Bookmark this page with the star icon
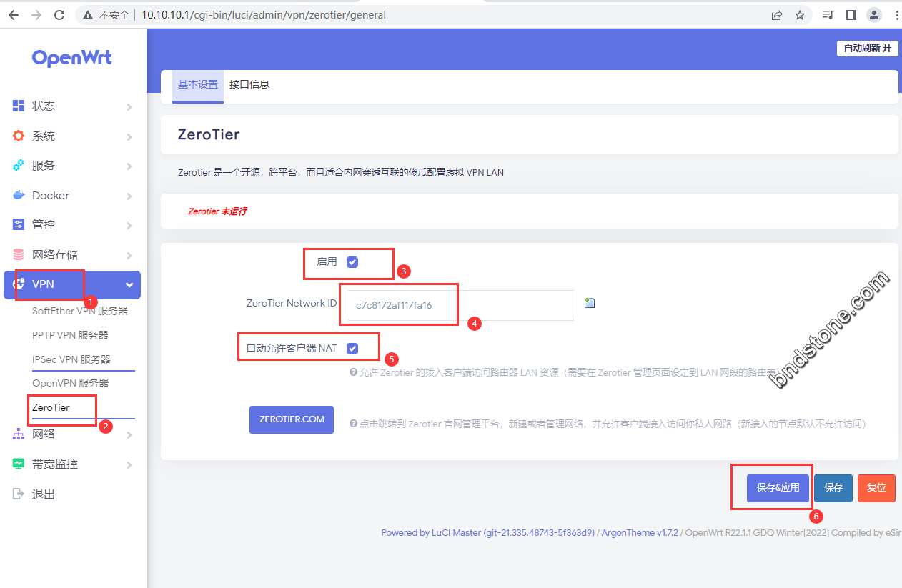 pyautogui.click(x=800, y=15)
